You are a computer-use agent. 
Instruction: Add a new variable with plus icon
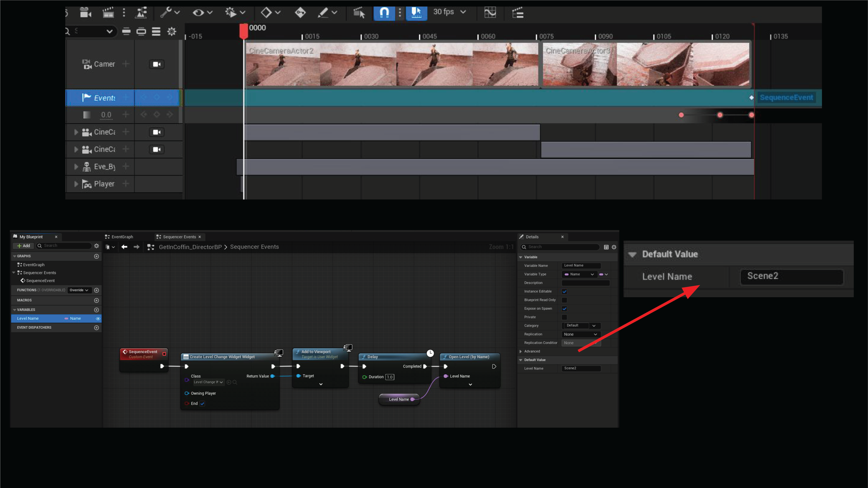[x=97, y=310]
